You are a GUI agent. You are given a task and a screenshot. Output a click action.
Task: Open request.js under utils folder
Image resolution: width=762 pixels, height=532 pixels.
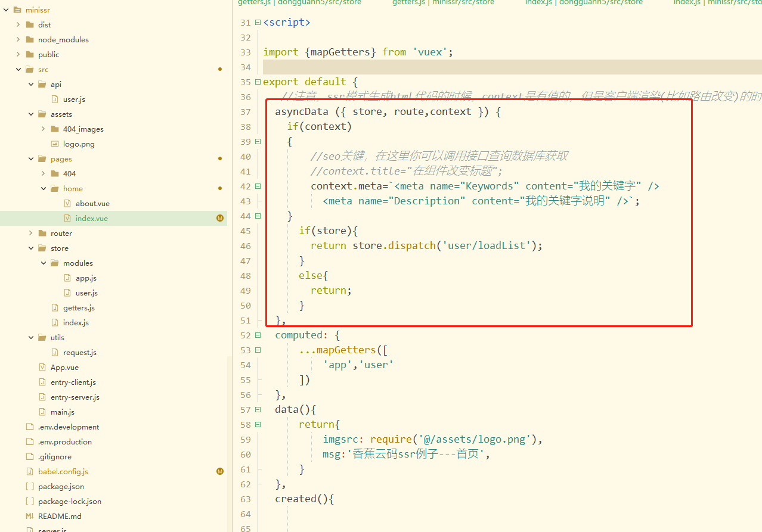click(x=79, y=352)
